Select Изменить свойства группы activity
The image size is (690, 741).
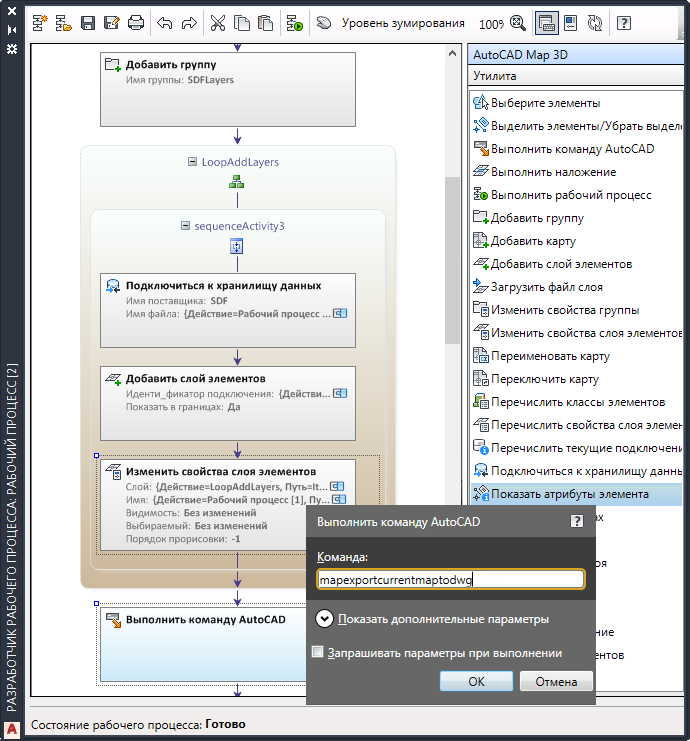click(577, 310)
